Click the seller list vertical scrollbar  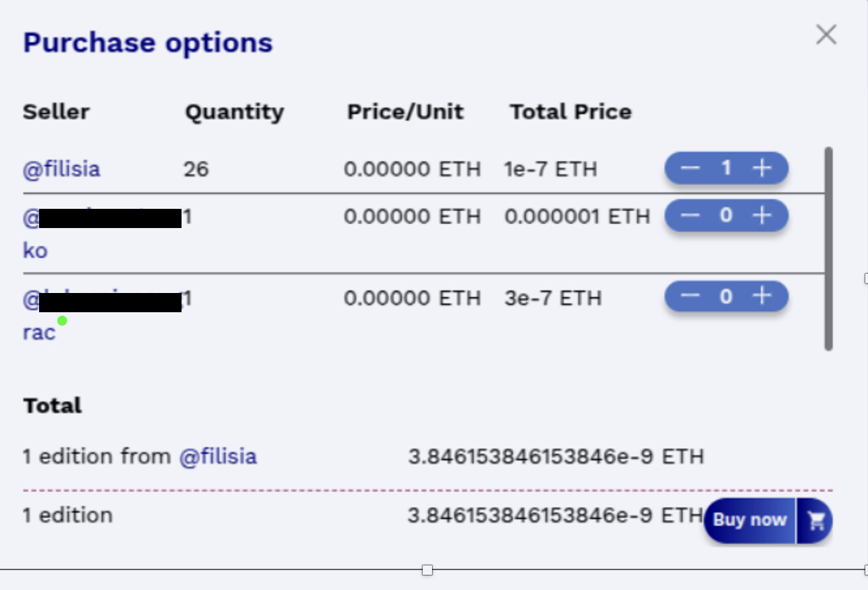tap(828, 249)
